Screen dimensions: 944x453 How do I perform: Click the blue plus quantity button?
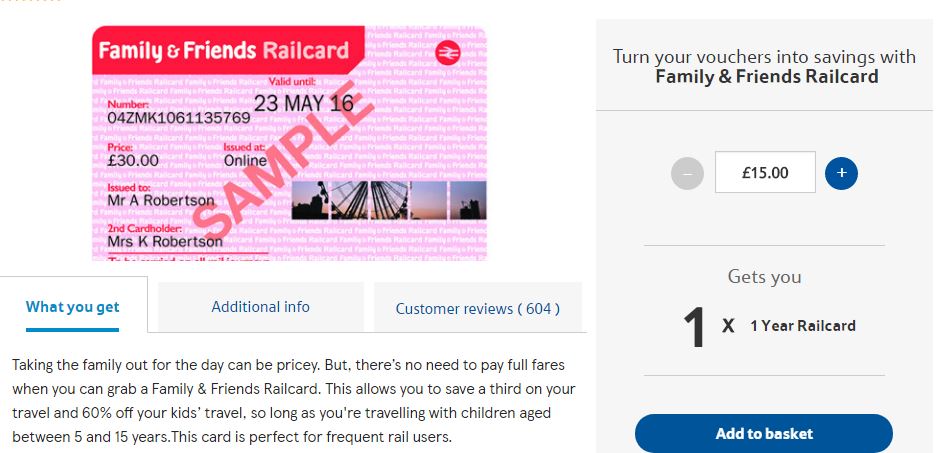(x=841, y=173)
